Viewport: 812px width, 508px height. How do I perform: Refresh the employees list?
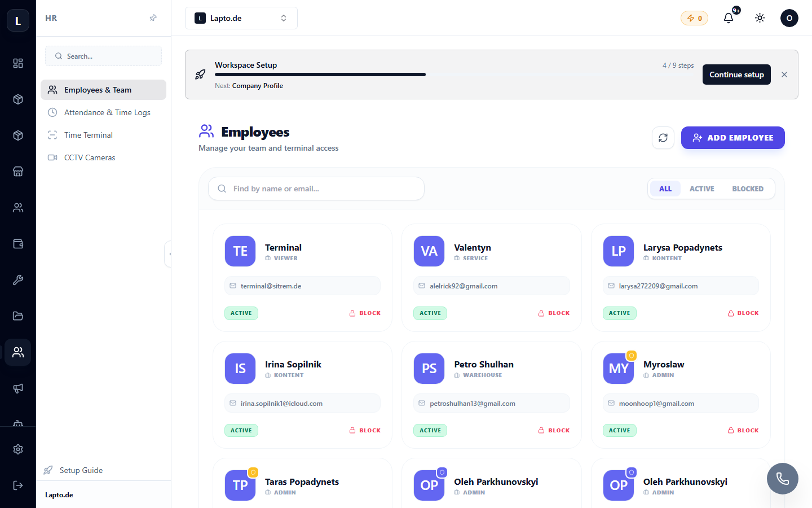pos(663,138)
